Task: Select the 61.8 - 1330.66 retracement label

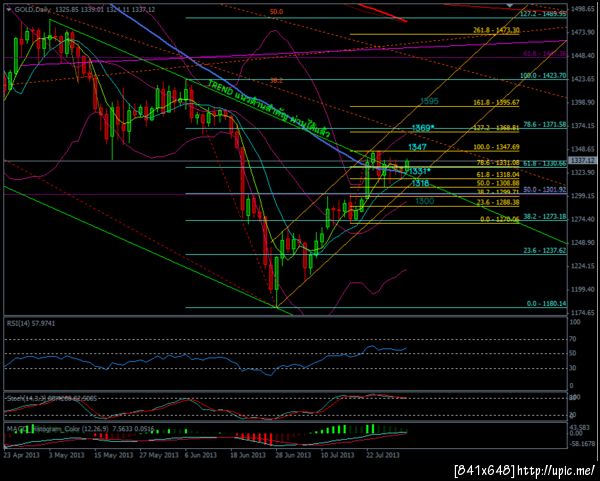Action: 545,163
